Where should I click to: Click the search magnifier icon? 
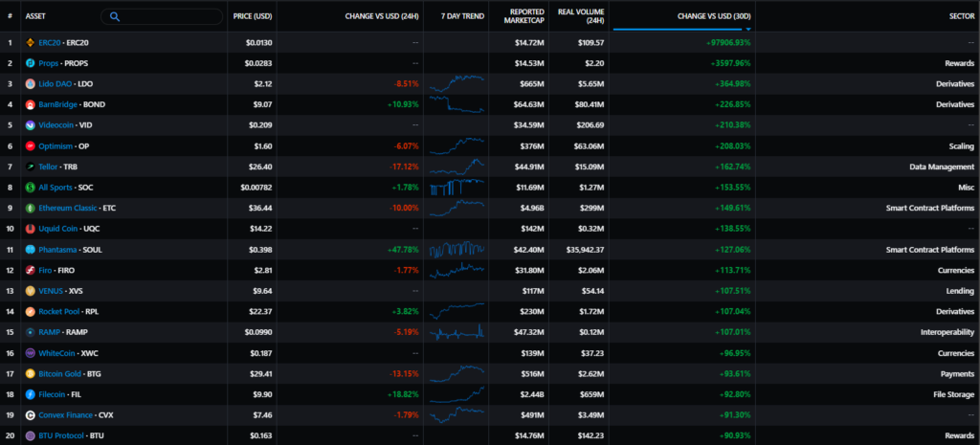[x=115, y=16]
